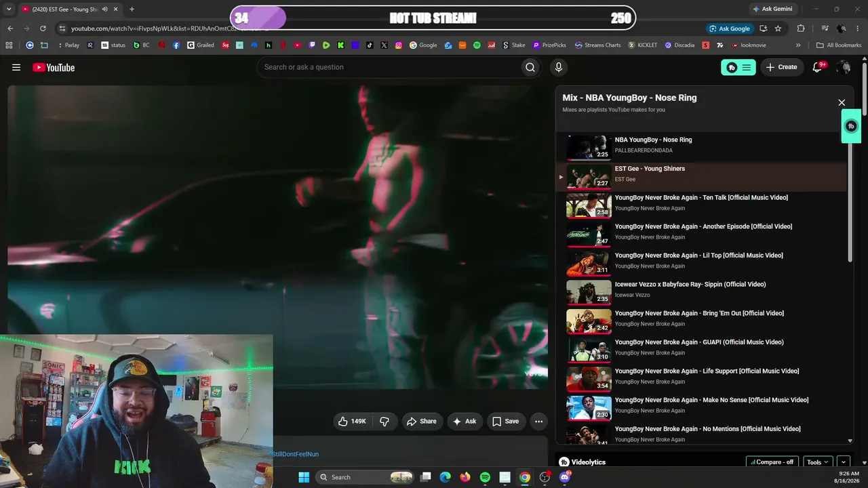Open the Parlay bookmark
This screenshot has height=488, width=868.
(x=68, y=45)
